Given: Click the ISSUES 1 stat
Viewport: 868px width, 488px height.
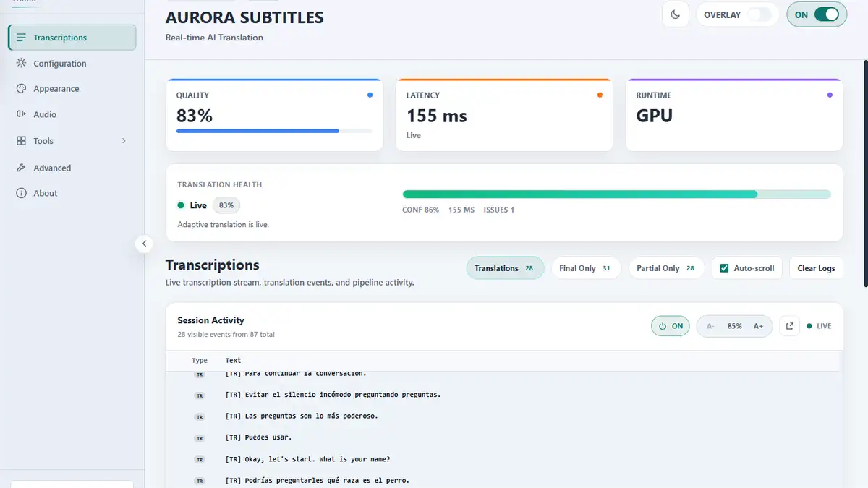Looking at the screenshot, I should [x=499, y=210].
